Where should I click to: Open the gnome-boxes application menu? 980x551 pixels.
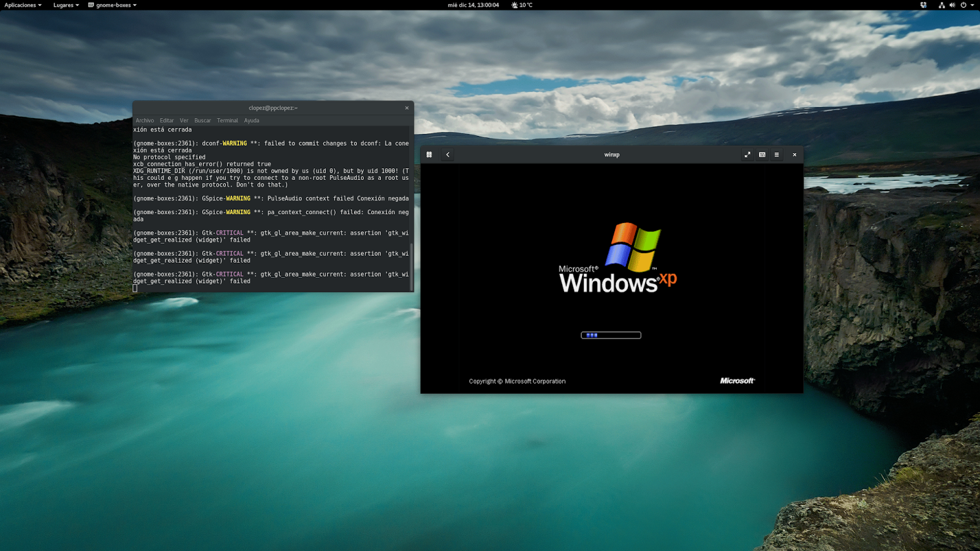click(x=113, y=5)
